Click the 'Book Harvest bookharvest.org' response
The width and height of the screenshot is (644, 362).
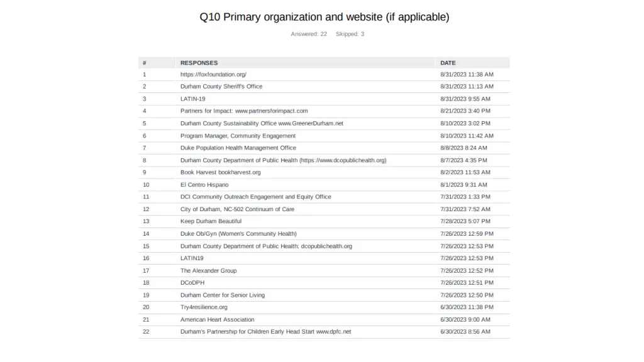tap(221, 172)
